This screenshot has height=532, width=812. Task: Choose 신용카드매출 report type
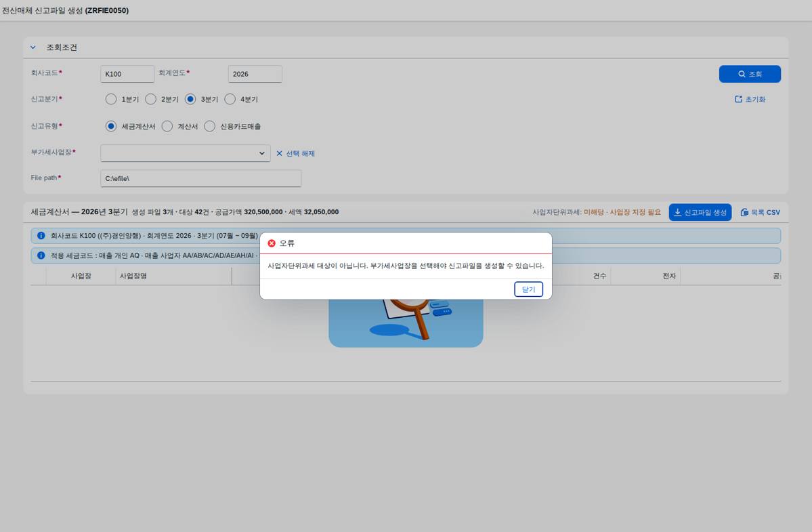tap(209, 126)
